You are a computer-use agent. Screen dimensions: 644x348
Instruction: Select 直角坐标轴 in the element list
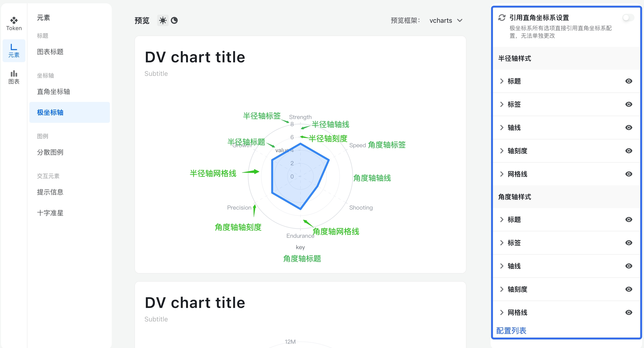pyautogui.click(x=54, y=92)
